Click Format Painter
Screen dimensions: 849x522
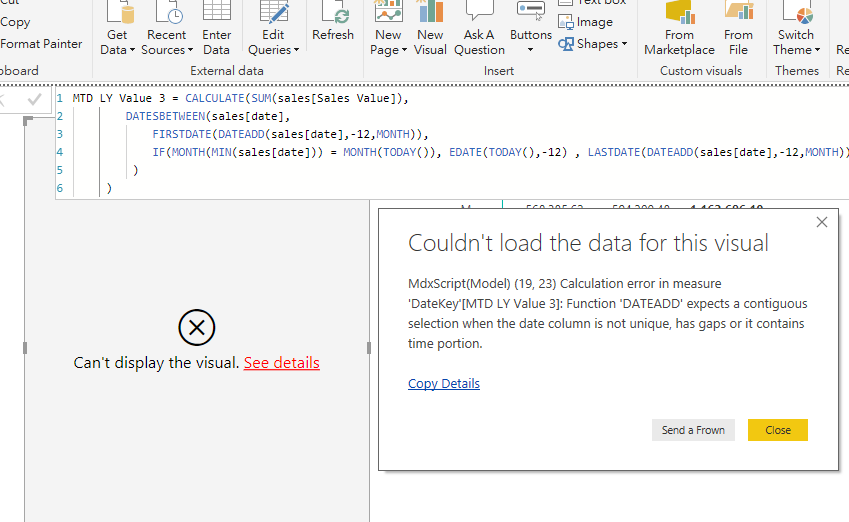coord(41,44)
